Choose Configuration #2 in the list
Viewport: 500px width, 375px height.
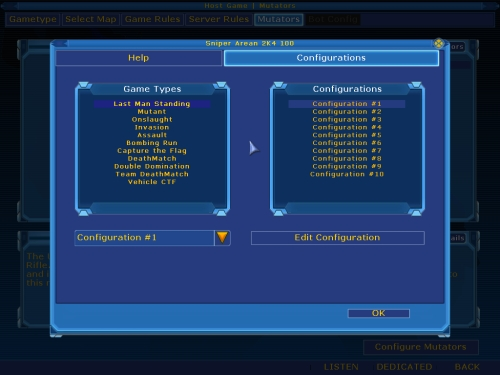pos(347,112)
